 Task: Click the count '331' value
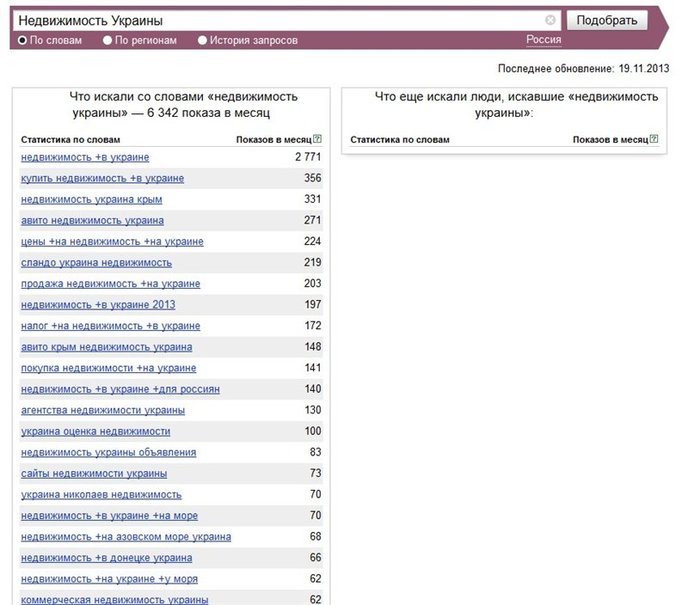[x=313, y=199]
